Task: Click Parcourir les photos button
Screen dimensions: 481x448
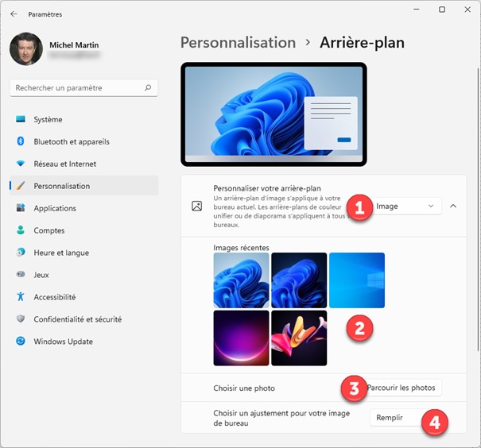Action: pyautogui.click(x=401, y=388)
